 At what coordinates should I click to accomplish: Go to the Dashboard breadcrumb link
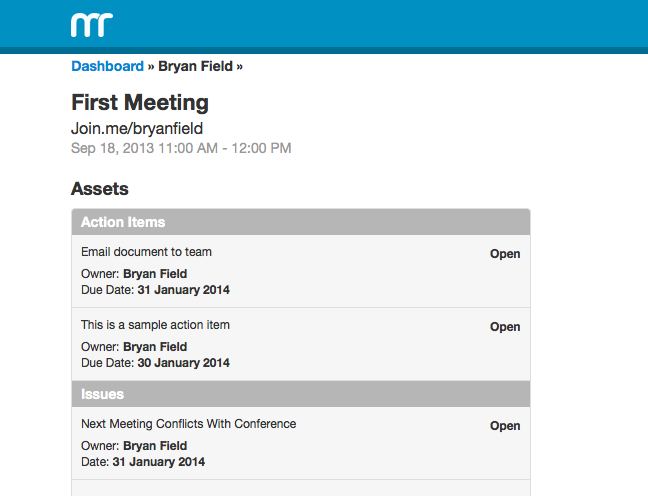click(x=107, y=66)
